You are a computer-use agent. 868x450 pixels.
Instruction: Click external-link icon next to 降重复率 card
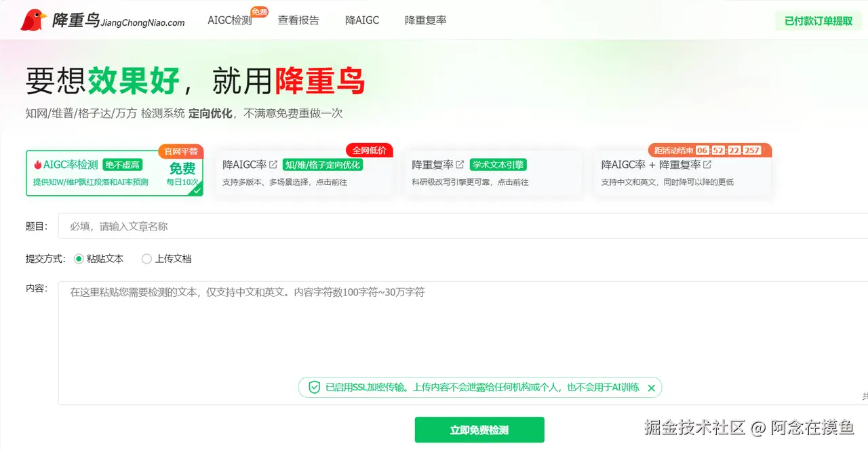tap(460, 165)
